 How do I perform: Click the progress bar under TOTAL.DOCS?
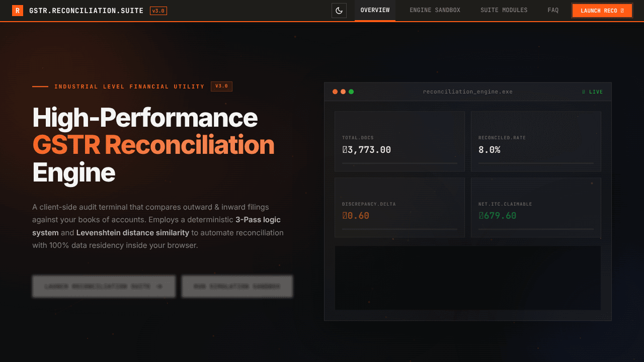coord(399,163)
